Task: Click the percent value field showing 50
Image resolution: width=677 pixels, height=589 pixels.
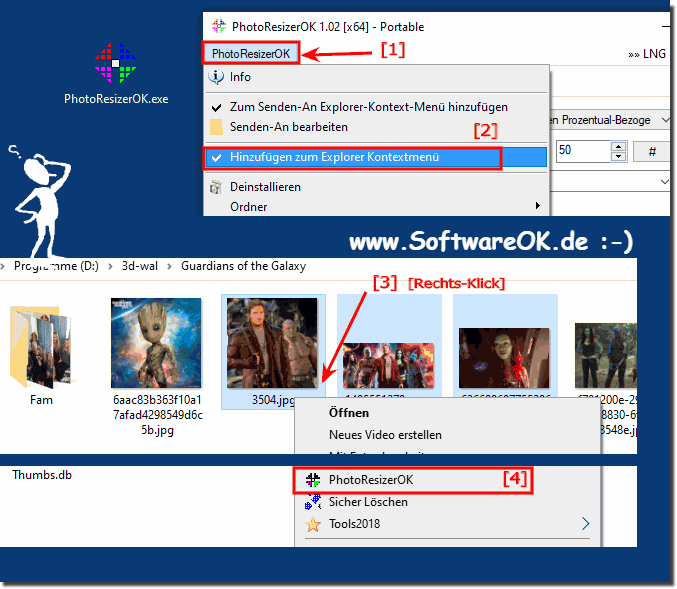Action: point(583,150)
